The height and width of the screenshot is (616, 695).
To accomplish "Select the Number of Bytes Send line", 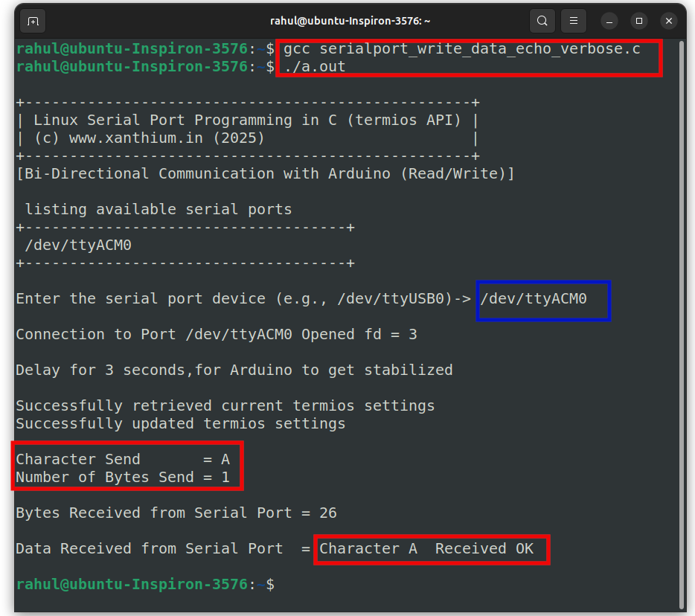I will coord(124,477).
